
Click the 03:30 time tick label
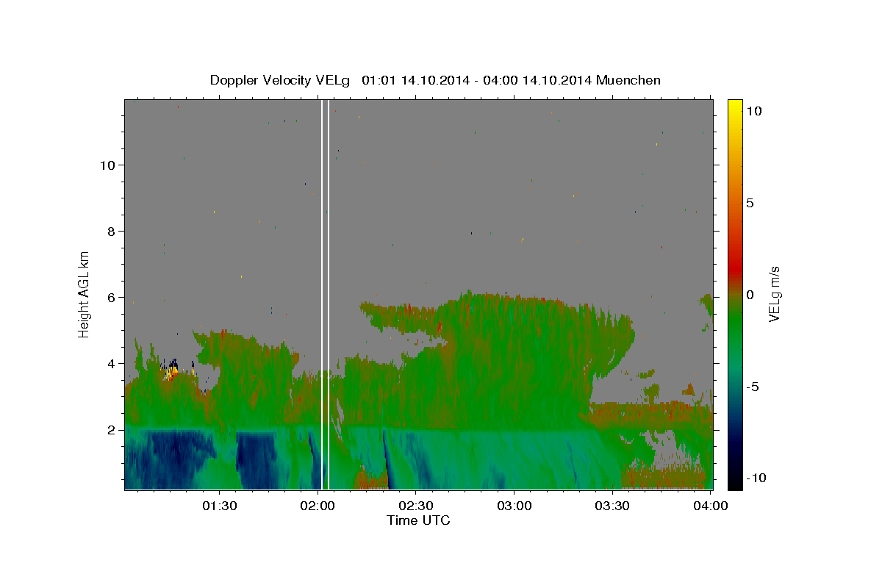click(x=613, y=506)
